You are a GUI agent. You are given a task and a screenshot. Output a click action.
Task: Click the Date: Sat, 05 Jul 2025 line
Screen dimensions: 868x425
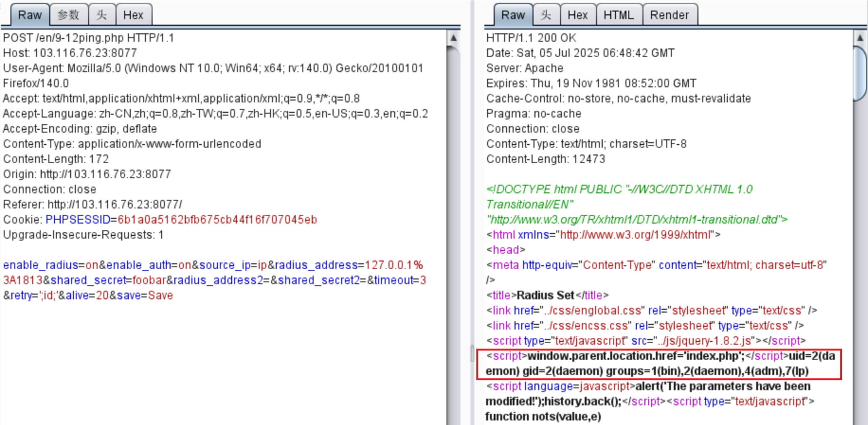tap(580, 53)
